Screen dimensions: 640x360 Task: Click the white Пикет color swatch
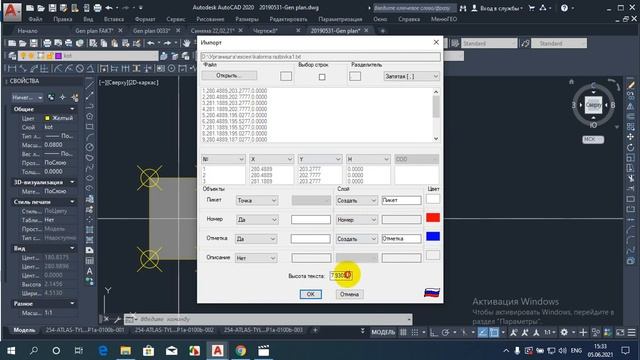(433, 199)
